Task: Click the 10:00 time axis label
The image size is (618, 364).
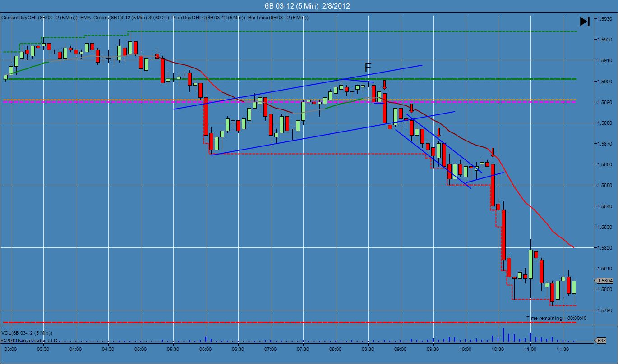Action: tap(466, 349)
